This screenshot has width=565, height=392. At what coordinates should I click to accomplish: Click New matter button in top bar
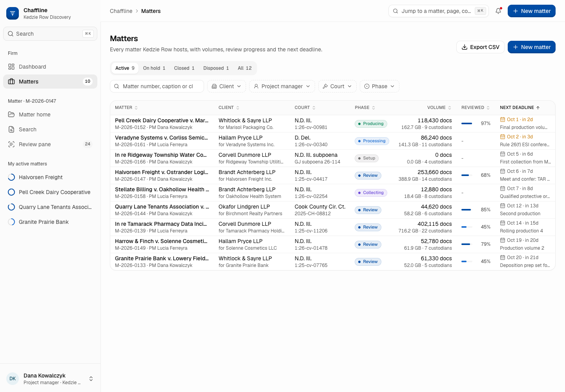click(532, 11)
